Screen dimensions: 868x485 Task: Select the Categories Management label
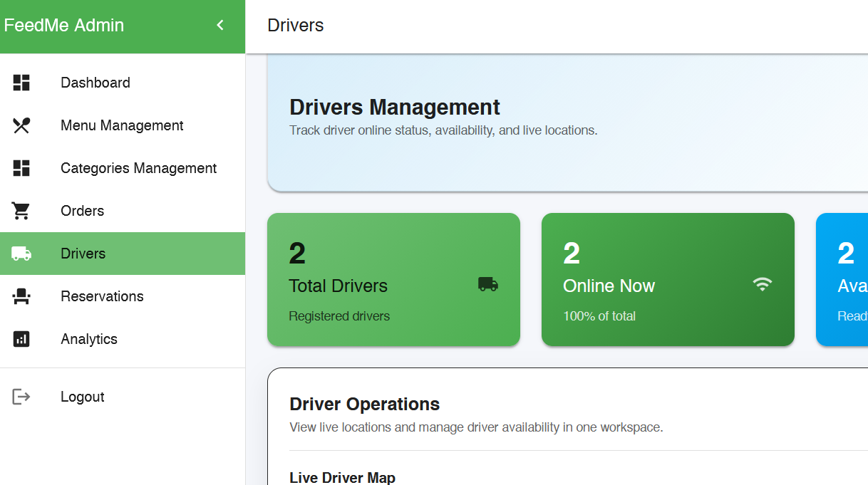coord(138,168)
